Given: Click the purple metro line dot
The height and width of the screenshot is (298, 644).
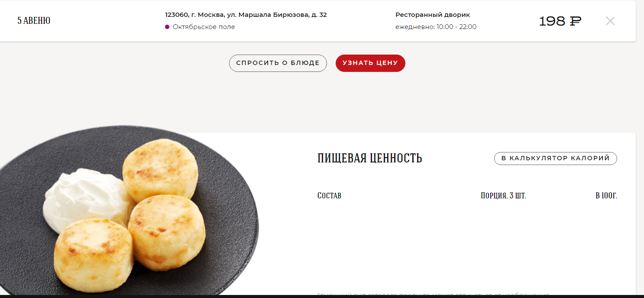Looking at the screenshot, I should (167, 27).
